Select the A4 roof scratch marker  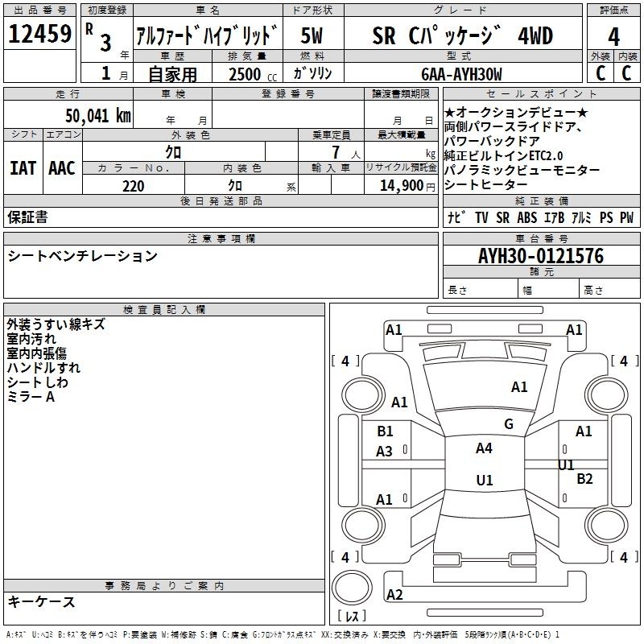click(484, 448)
